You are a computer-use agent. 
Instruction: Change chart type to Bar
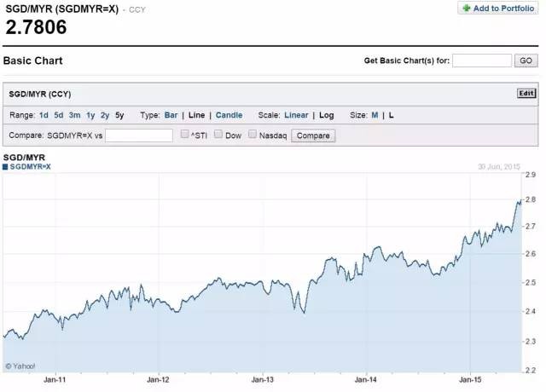tap(172, 115)
